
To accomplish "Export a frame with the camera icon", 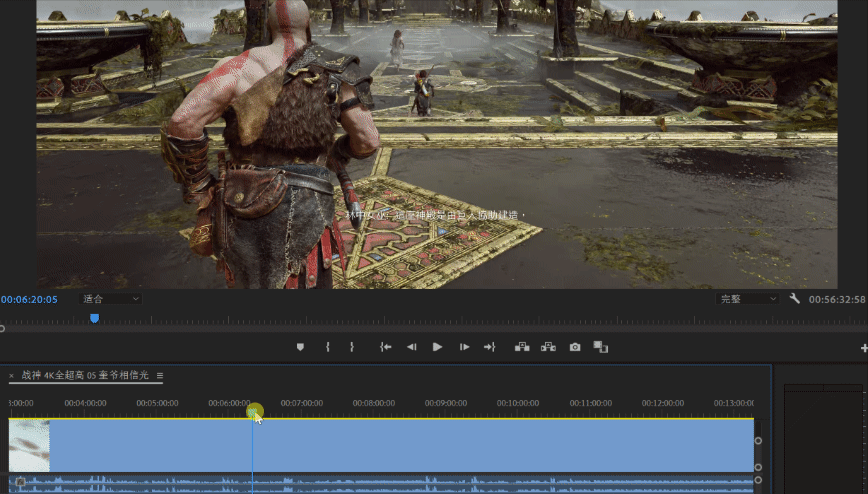I will pyautogui.click(x=575, y=347).
